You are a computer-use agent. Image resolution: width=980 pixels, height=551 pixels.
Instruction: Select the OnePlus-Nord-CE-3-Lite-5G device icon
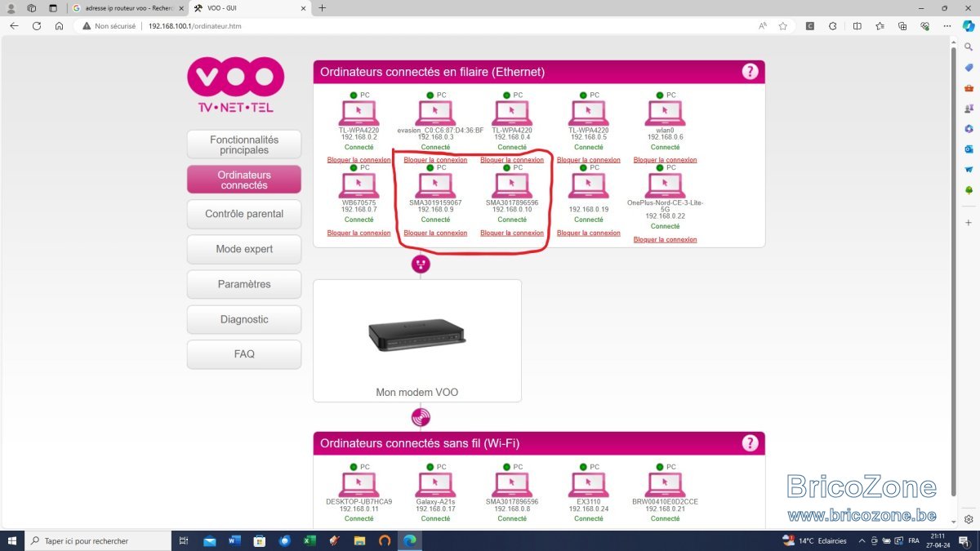pos(666,185)
